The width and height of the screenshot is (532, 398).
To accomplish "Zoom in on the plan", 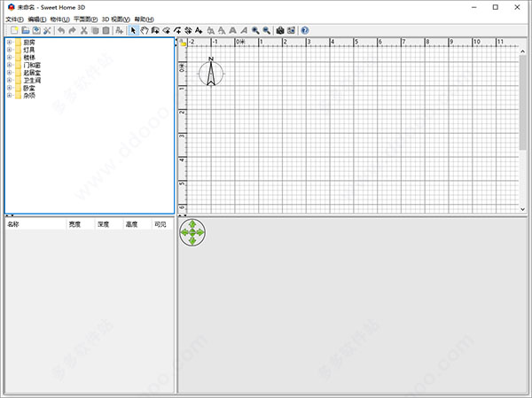I will [x=255, y=30].
